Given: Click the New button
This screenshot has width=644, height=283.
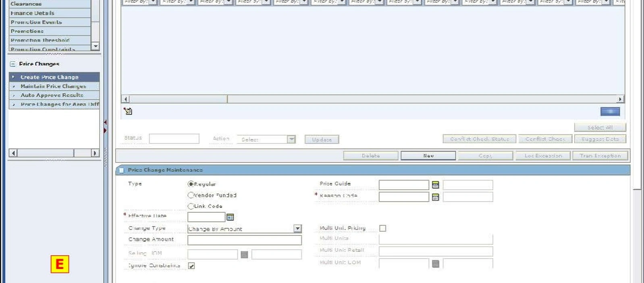Looking at the screenshot, I should [x=428, y=155].
